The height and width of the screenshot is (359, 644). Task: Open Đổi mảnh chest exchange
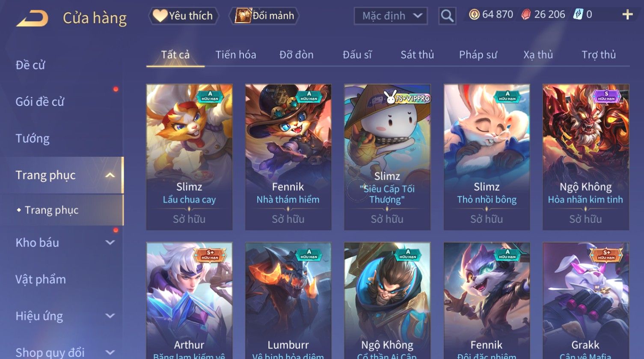[264, 16]
